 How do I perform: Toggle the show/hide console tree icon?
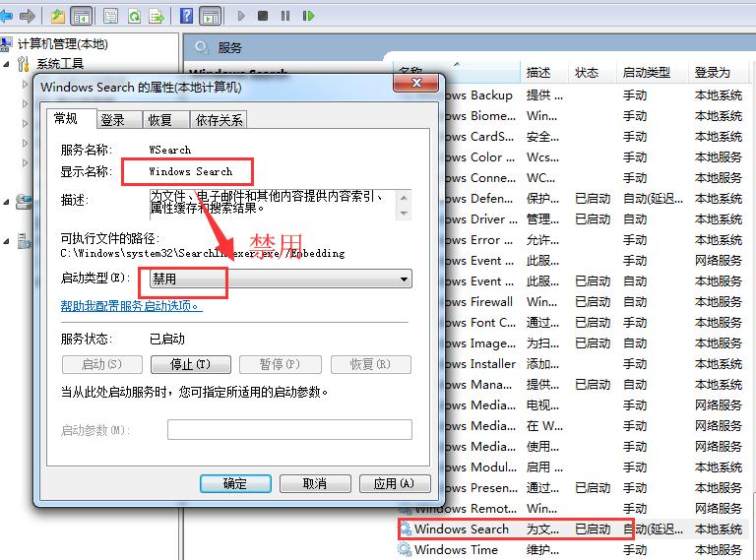81,17
